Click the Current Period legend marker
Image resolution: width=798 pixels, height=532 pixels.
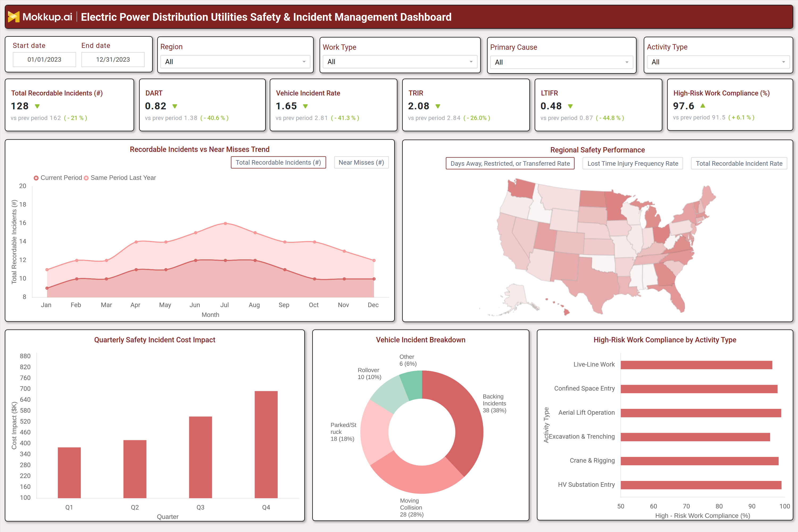(36, 178)
